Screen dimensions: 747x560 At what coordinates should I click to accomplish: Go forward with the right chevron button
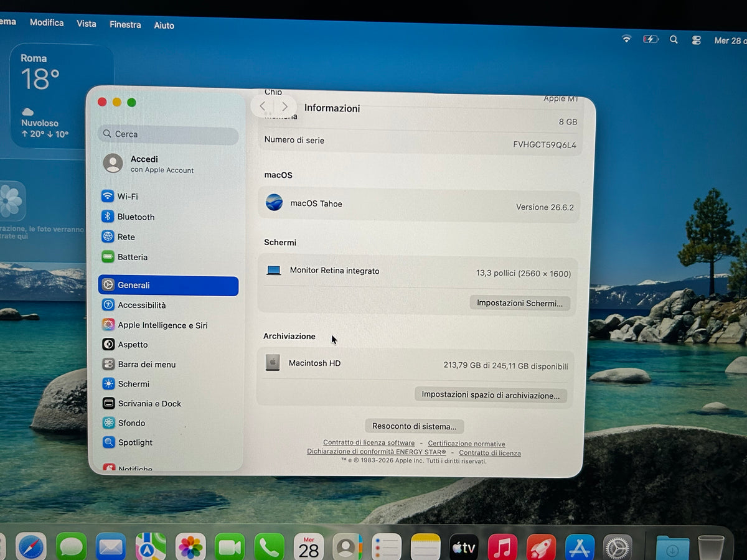point(284,106)
